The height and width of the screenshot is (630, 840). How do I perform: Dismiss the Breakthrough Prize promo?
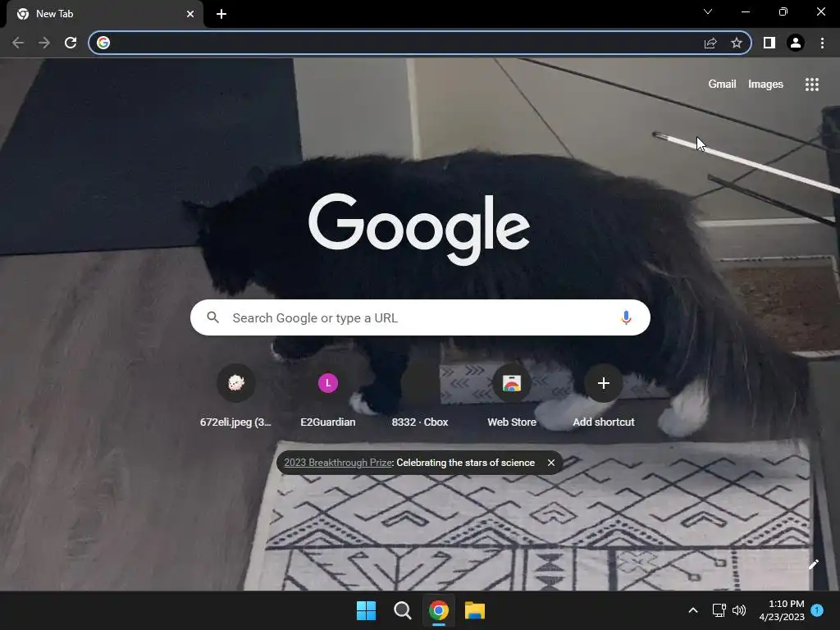[x=550, y=463]
